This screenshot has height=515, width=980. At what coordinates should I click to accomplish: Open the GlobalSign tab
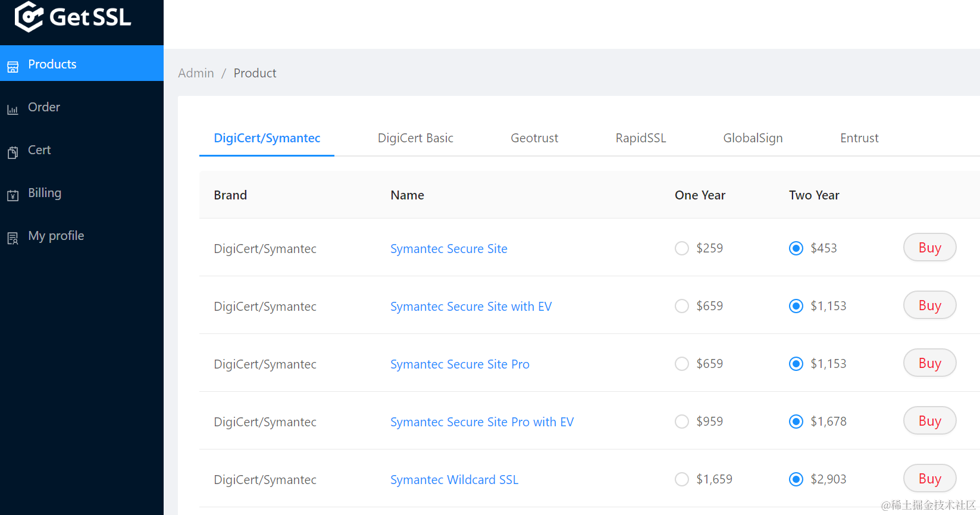(x=753, y=138)
